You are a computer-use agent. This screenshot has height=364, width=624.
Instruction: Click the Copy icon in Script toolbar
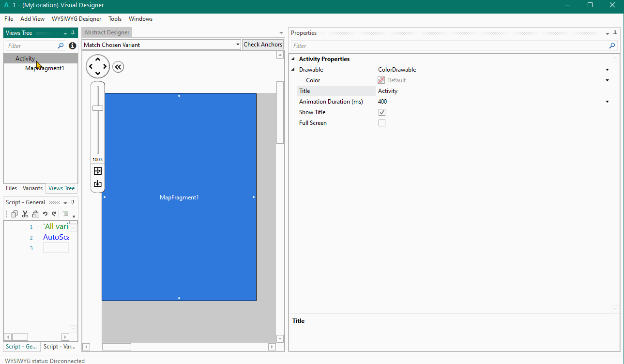[x=14, y=214]
